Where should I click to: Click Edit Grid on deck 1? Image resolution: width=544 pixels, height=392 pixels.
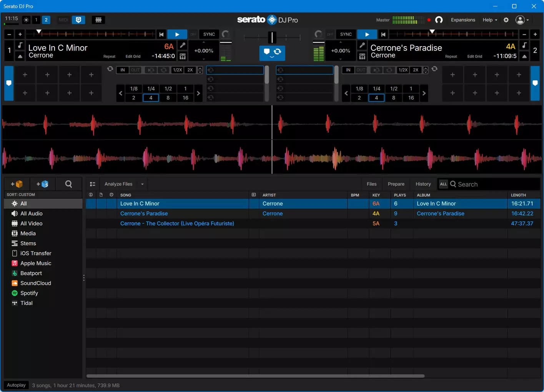[133, 56]
